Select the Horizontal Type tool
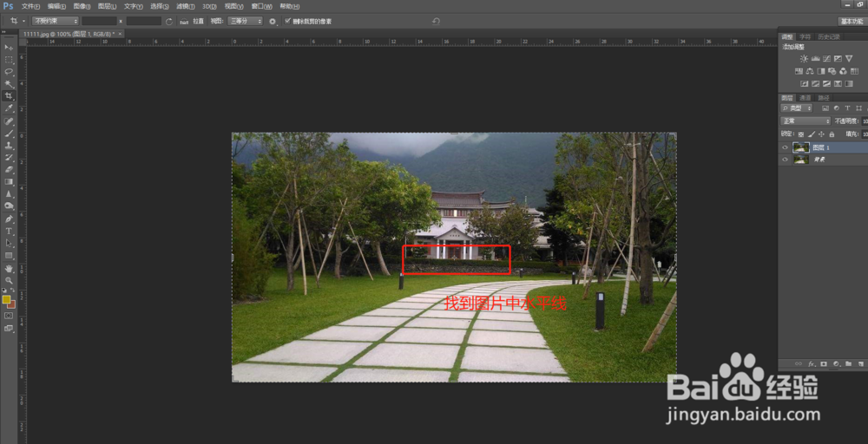The image size is (868, 444). [9, 232]
